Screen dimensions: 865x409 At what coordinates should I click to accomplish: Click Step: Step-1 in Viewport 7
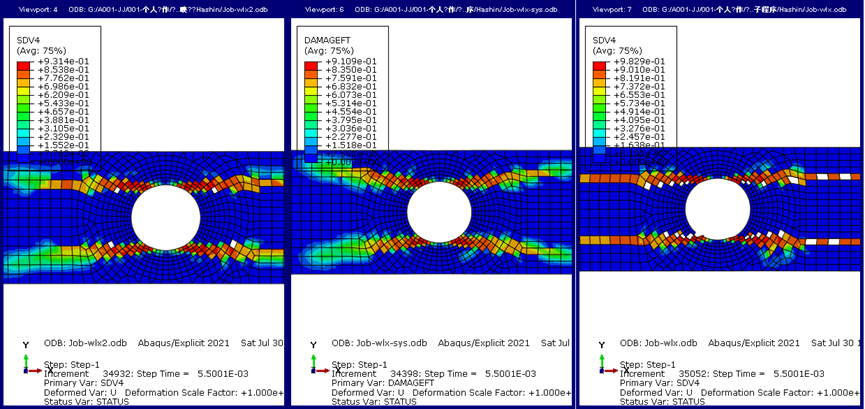(x=648, y=365)
